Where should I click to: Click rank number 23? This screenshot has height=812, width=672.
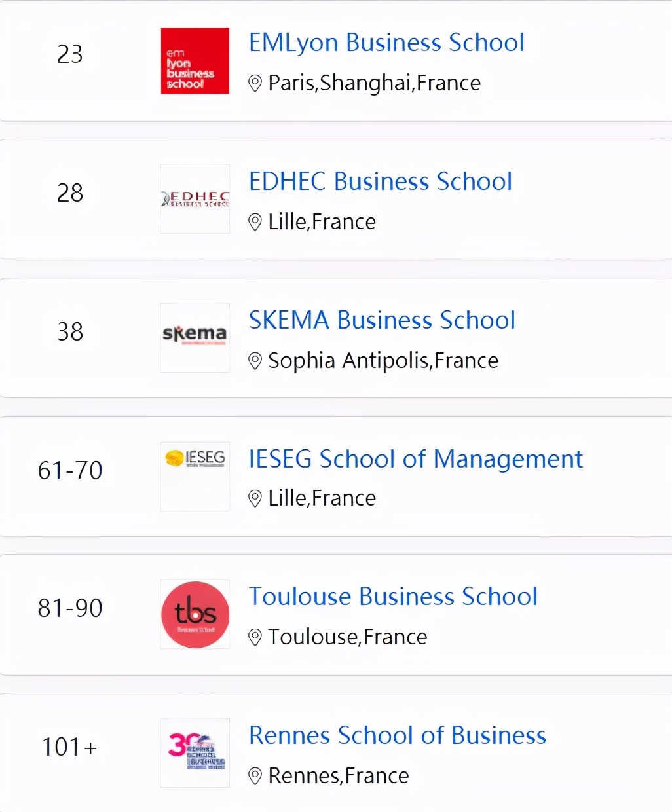(70, 54)
